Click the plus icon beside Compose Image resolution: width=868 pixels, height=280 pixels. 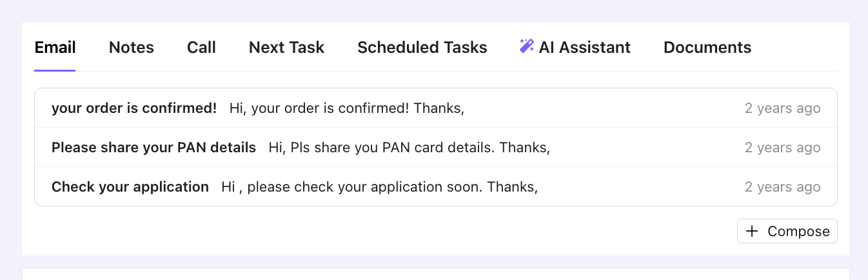tap(752, 232)
